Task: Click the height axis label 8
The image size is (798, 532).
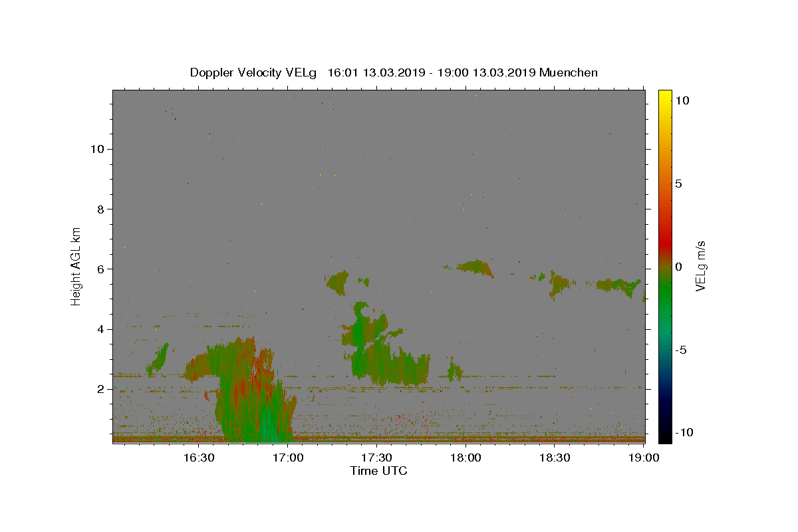Action: tap(101, 209)
